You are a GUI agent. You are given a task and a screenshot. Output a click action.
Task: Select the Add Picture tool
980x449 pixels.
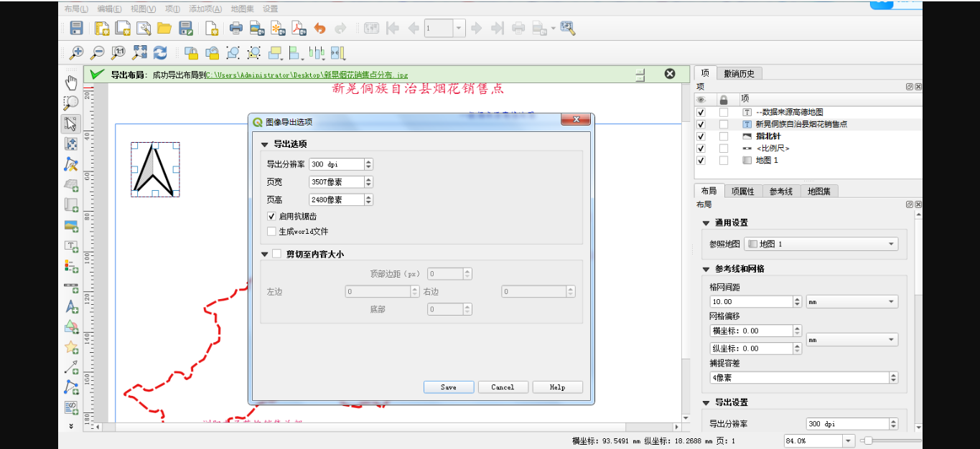coord(71,225)
